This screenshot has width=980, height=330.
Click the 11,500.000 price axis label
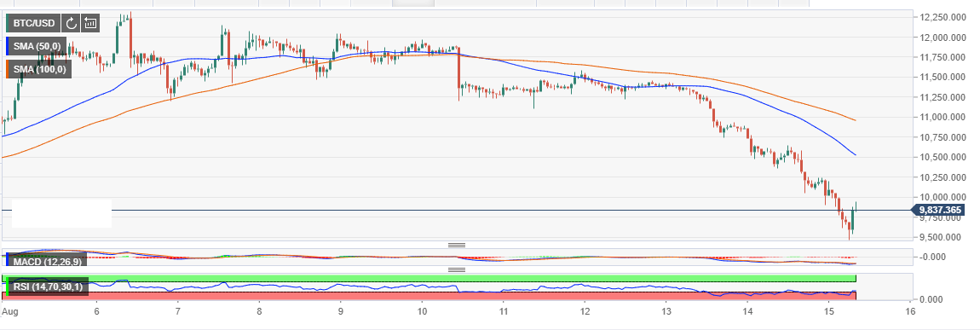point(943,78)
